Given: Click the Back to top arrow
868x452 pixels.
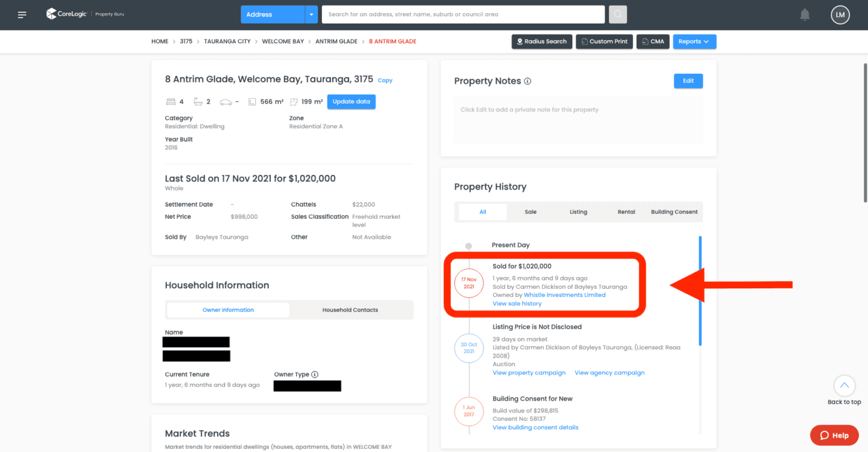Looking at the screenshot, I should pyautogui.click(x=844, y=386).
